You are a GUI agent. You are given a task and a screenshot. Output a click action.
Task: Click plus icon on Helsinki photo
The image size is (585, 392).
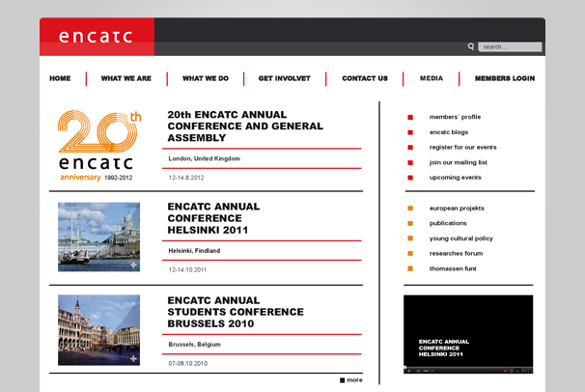tap(133, 264)
